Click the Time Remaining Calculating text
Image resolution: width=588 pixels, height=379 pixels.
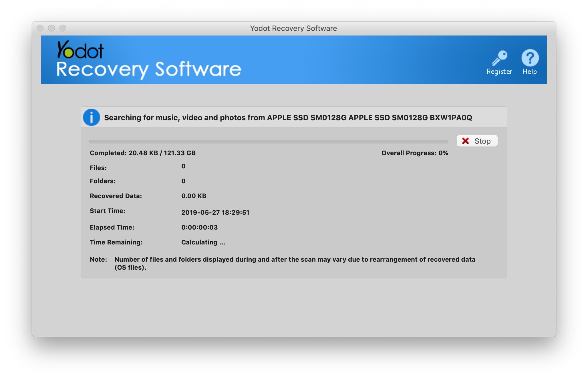click(203, 242)
